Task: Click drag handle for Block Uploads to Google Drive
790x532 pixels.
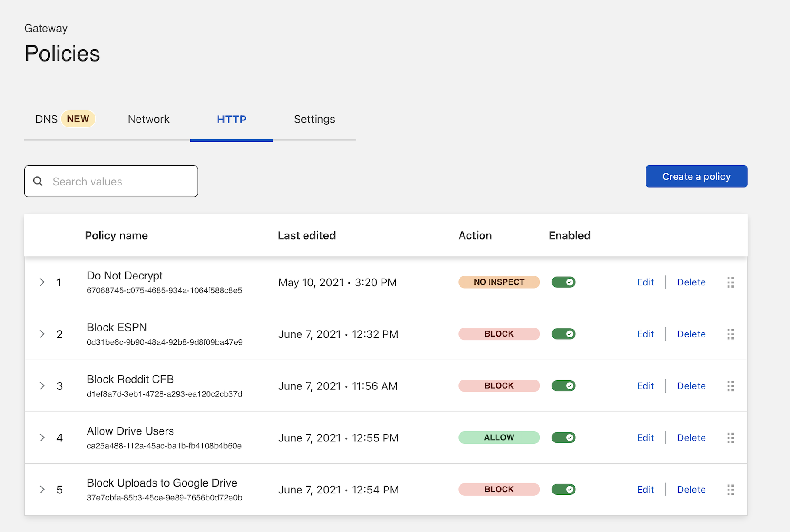Action: click(x=730, y=490)
